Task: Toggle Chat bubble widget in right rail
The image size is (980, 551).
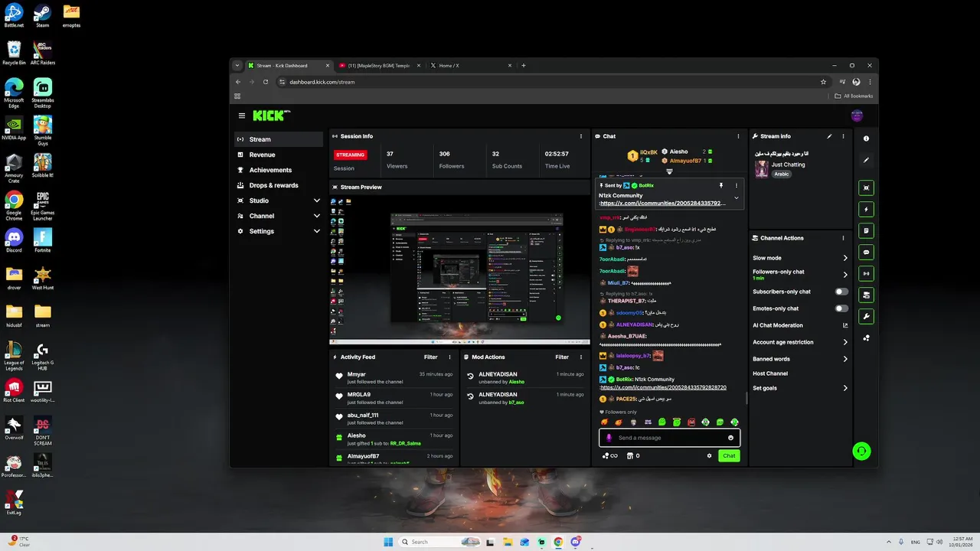Action: click(x=867, y=252)
